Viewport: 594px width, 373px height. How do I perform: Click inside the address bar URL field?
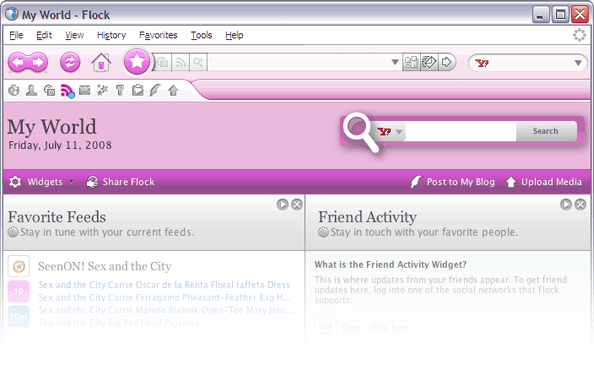coord(299,62)
